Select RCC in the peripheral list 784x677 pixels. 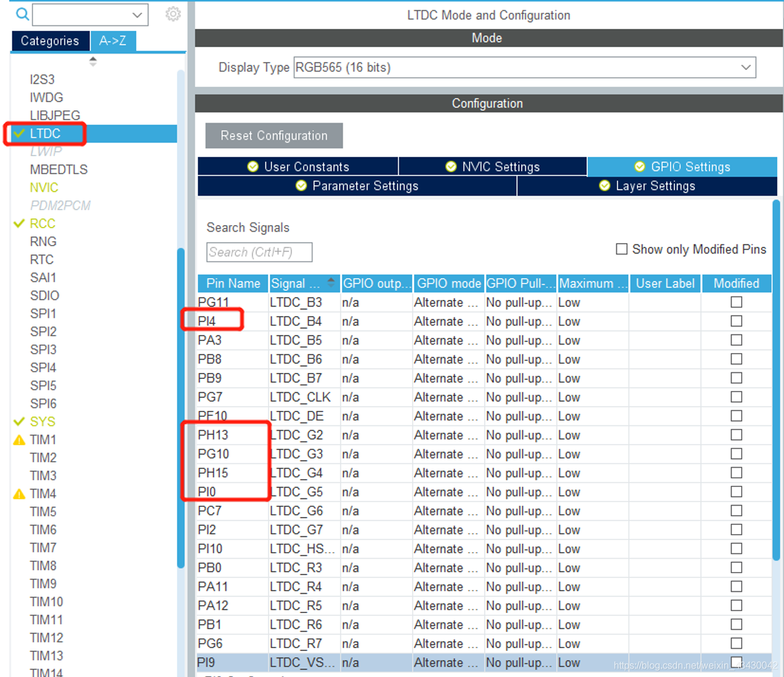click(x=43, y=223)
